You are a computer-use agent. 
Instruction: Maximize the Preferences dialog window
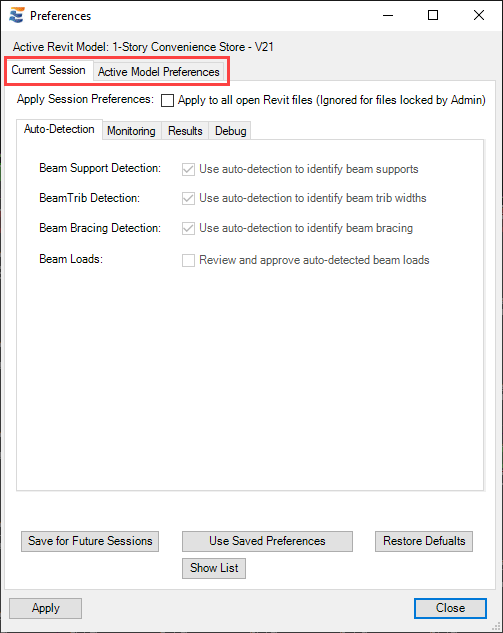(x=433, y=15)
